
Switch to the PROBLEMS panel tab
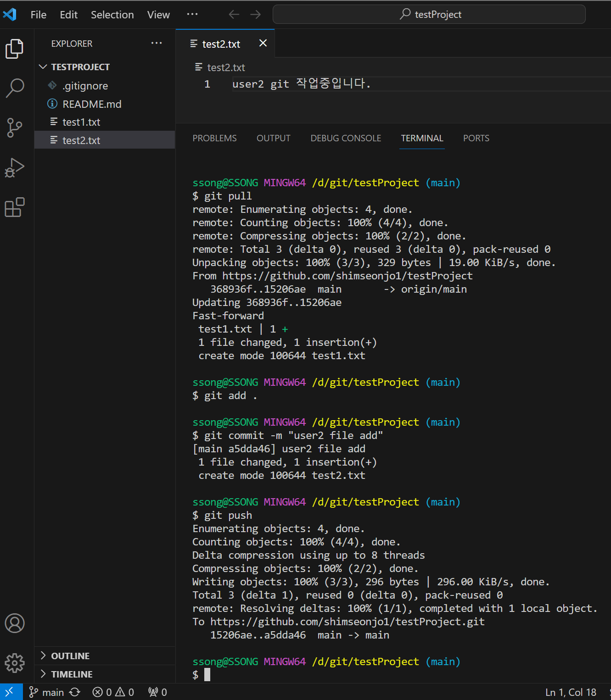(x=214, y=138)
